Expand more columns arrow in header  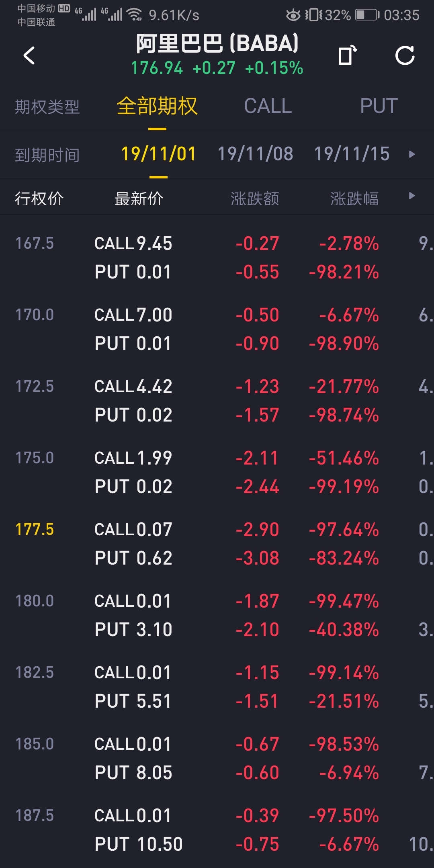click(411, 196)
